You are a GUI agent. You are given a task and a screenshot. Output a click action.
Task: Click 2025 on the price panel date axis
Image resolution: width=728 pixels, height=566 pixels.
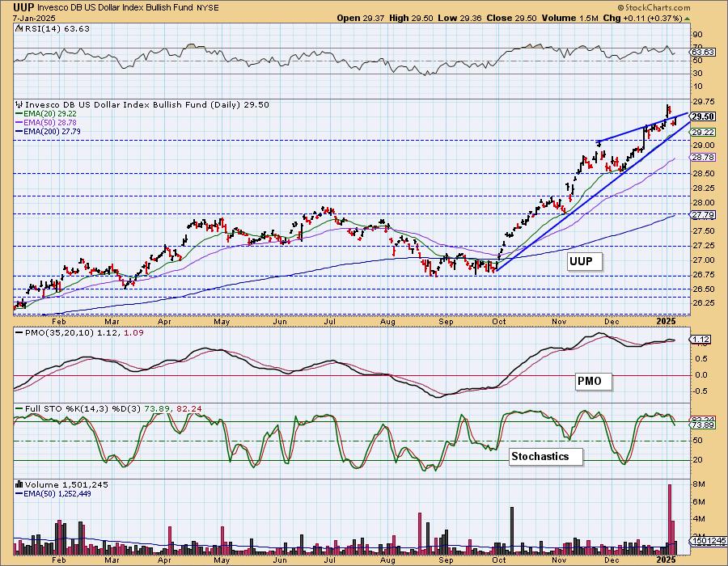click(666, 321)
